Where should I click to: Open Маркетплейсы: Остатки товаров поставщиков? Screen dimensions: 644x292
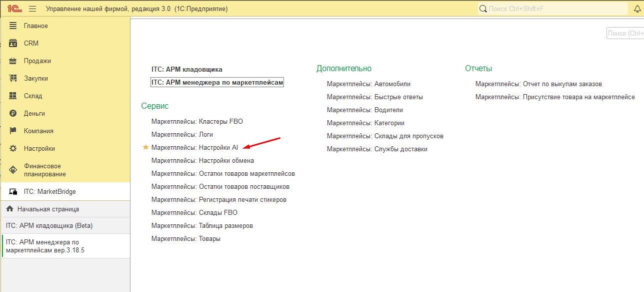click(x=220, y=186)
